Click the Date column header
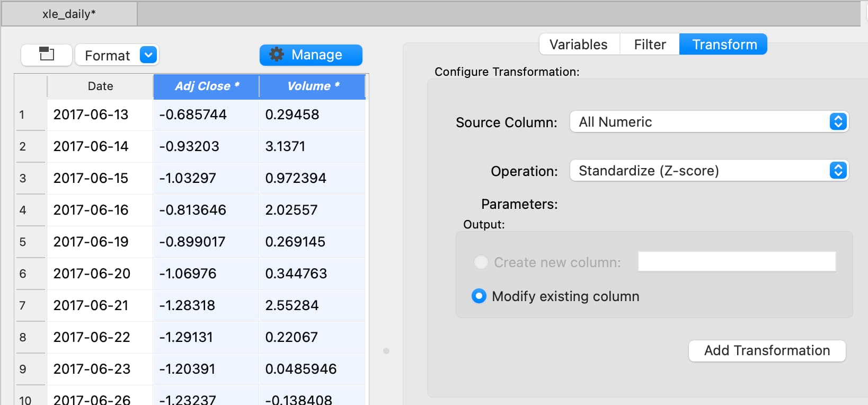This screenshot has width=868, height=405. [x=100, y=86]
